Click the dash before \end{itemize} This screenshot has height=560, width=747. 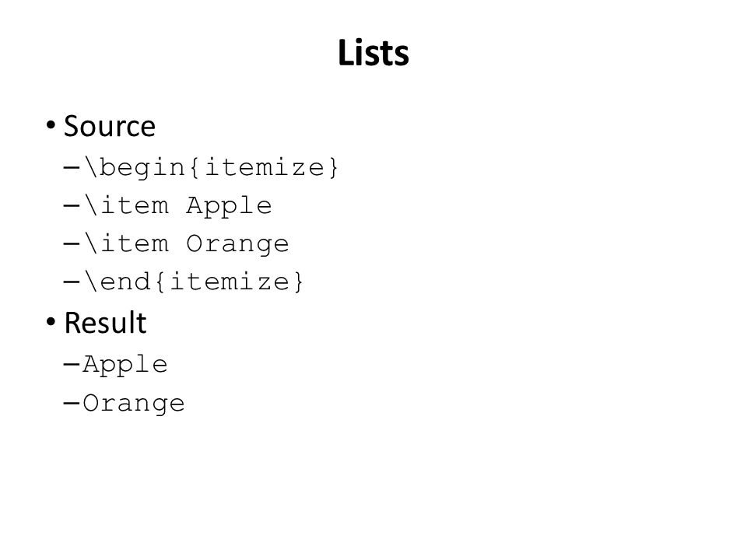[x=71, y=282]
